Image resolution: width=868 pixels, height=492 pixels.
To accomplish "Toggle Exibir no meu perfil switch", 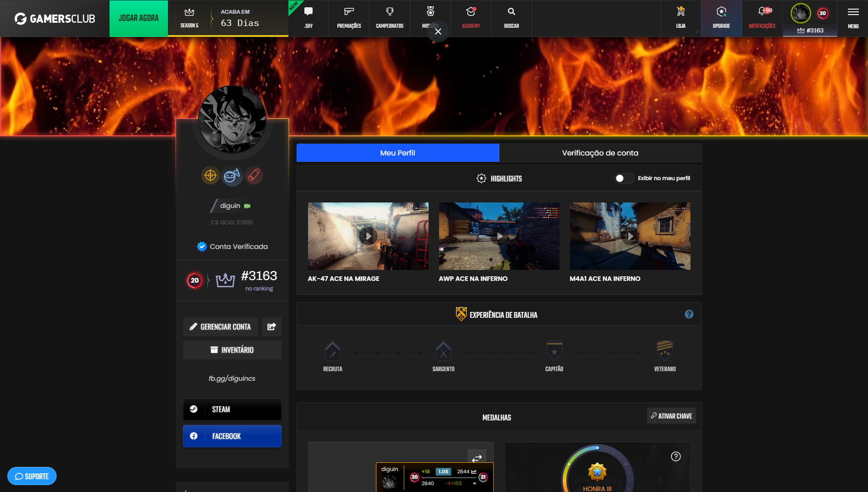I will coord(624,178).
